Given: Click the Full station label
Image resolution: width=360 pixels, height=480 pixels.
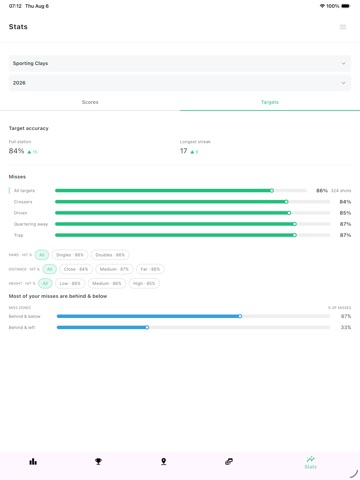Looking at the screenshot, I should tap(20, 142).
